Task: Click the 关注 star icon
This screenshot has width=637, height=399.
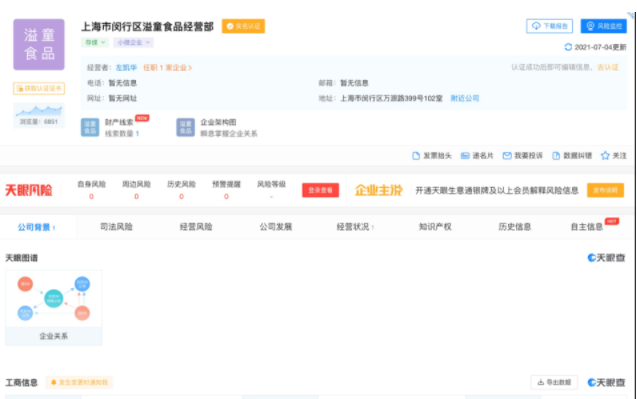Action: [x=605, y=156]
